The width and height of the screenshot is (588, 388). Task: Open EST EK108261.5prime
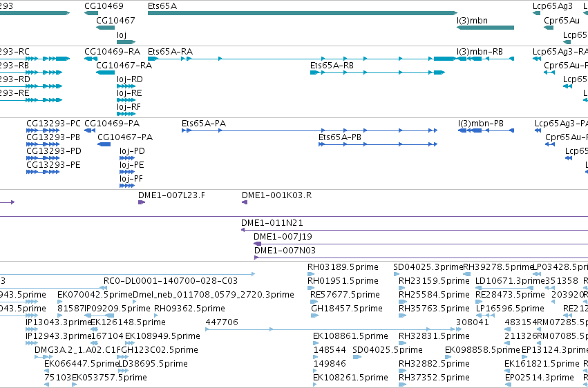(x=350, y=378)
